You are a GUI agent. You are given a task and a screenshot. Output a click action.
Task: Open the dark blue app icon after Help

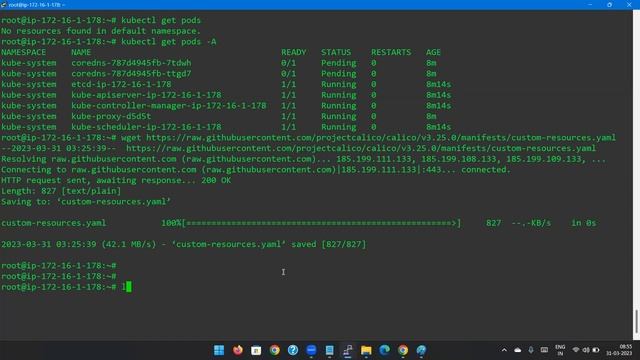[x=311, y=350]
